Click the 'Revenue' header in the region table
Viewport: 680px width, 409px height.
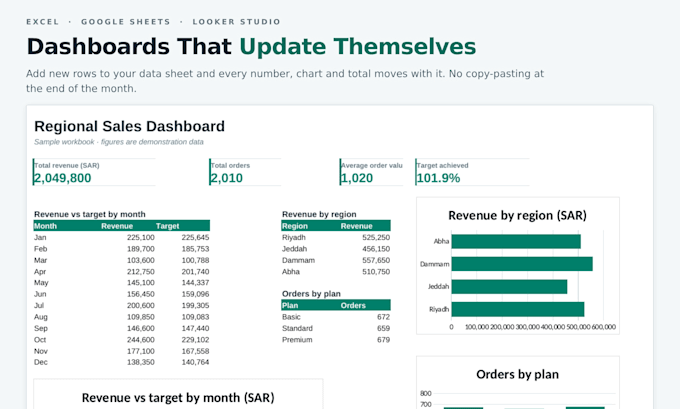356,226
